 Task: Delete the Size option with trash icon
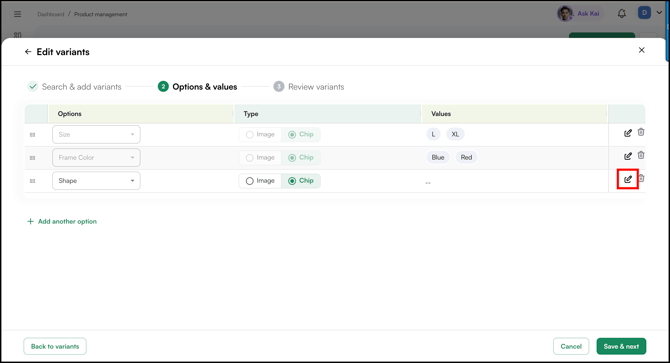coord(641,132)
